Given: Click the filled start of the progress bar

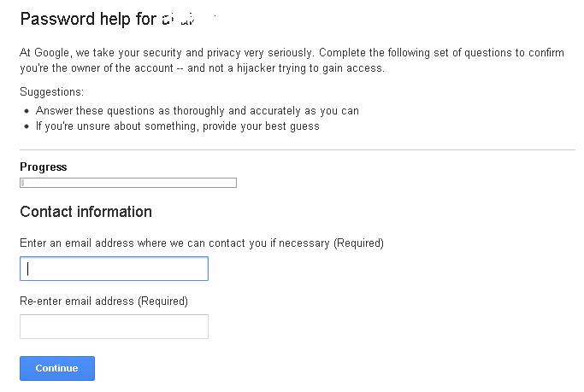Looking at the screenshot, I should 22,183.
